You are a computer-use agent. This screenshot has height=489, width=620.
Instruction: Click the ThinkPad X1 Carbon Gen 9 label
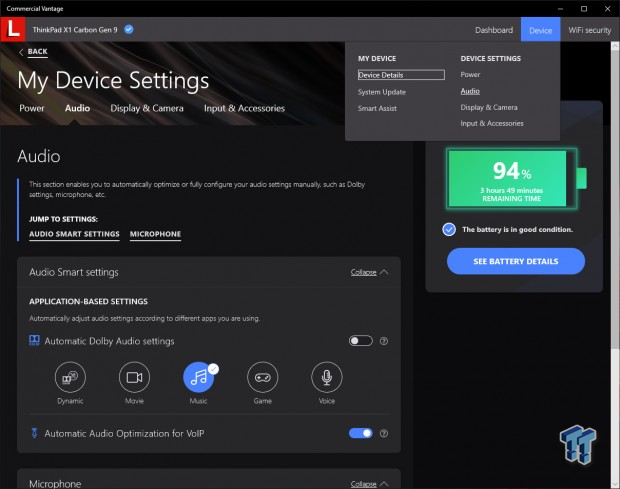75,30
